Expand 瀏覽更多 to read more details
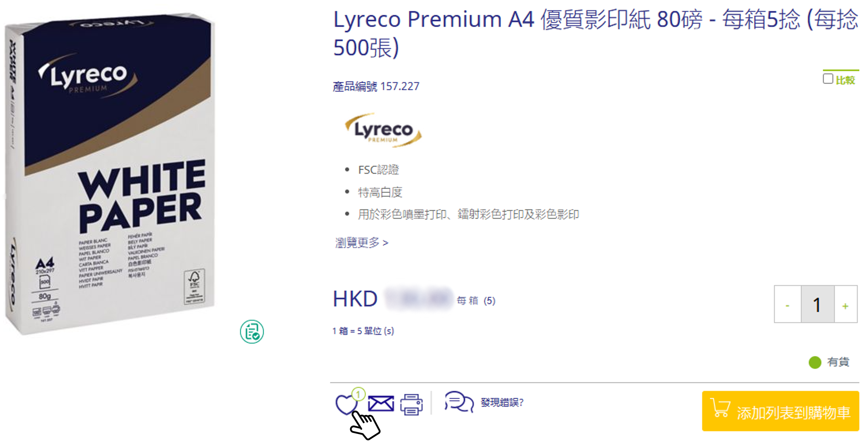Image resolution: width=868 pixels, height=448 pixels. point(362,243)
